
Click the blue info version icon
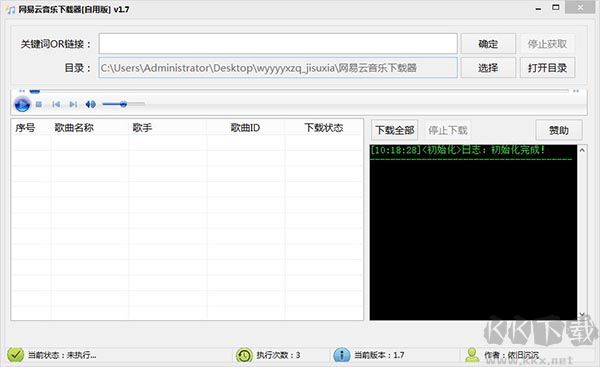pos(342,355)
